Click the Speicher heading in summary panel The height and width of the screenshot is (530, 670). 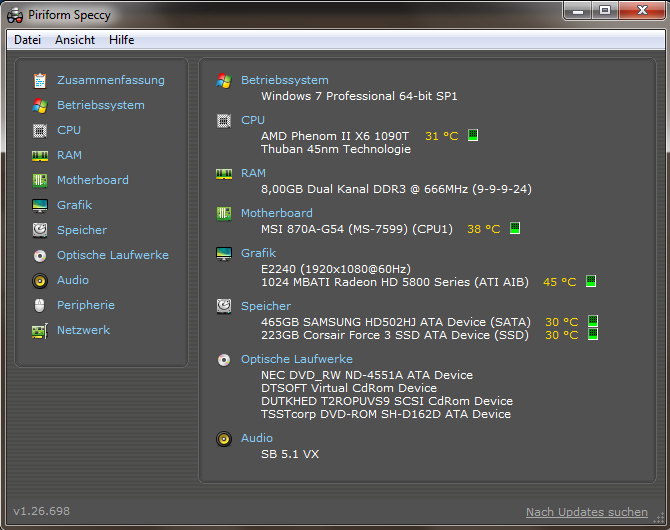tap(266, 306)
